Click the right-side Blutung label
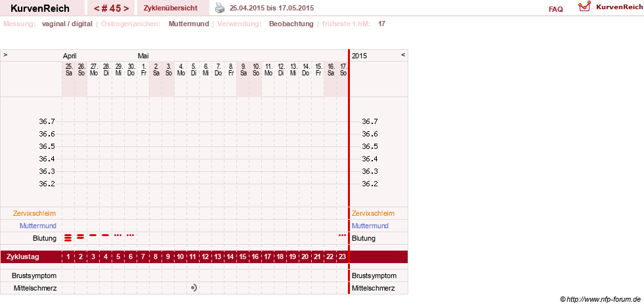The height and width of the screenshot is (307, 644). [364, 238]
